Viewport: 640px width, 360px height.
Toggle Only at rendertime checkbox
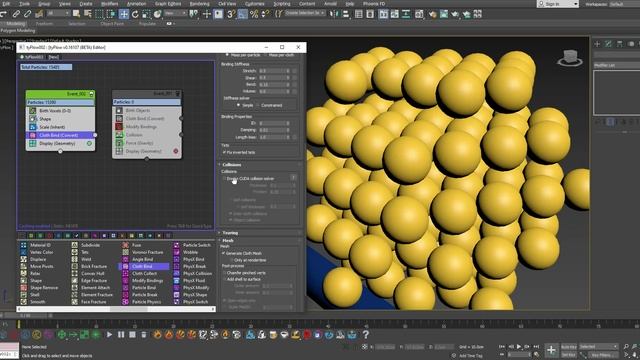click(x=231, y=260)
